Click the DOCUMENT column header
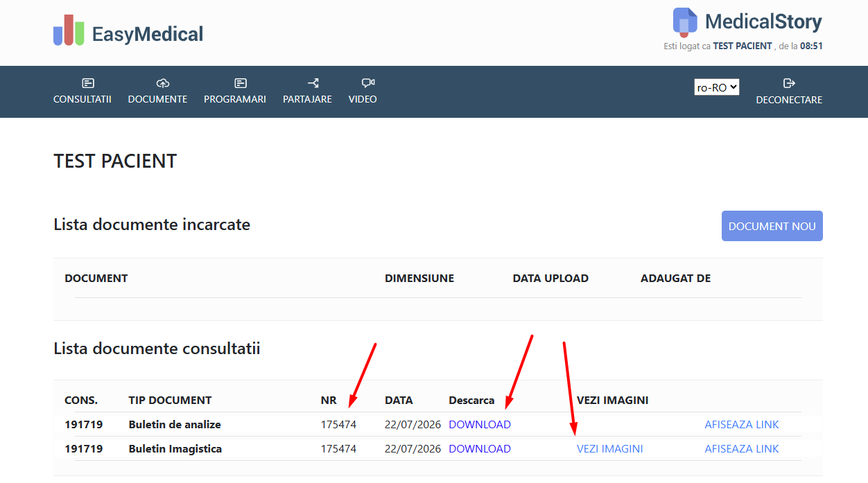868x483 pixels. 96,279
